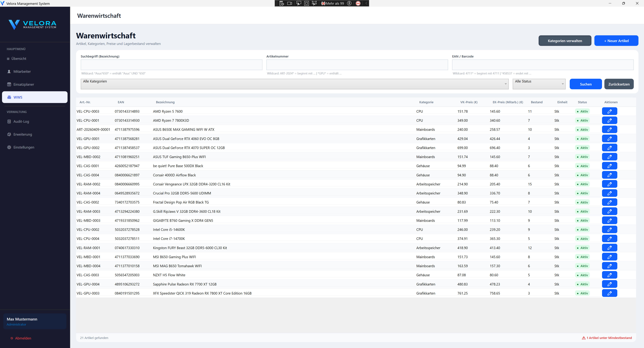Click the Artikelnummer search field
The image size is (644, 348).
(357, 65)
